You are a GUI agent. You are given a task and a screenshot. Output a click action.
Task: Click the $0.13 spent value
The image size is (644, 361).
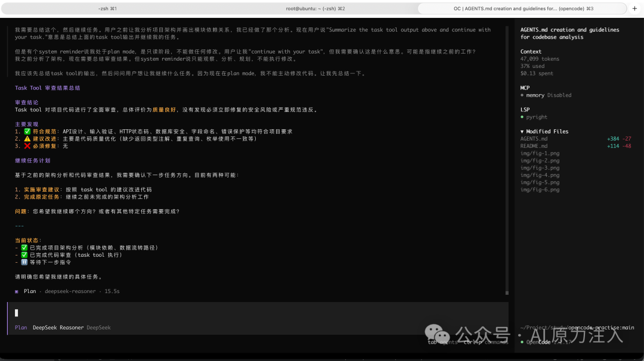coord(537,73)
